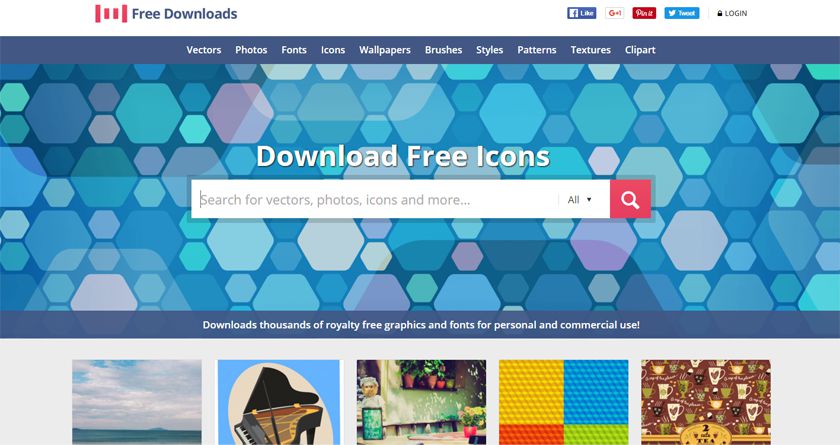Click the Google +1 share icon
Image resolution: width=840 pixels, height=445 pixels.
click(x=614, y=13)
